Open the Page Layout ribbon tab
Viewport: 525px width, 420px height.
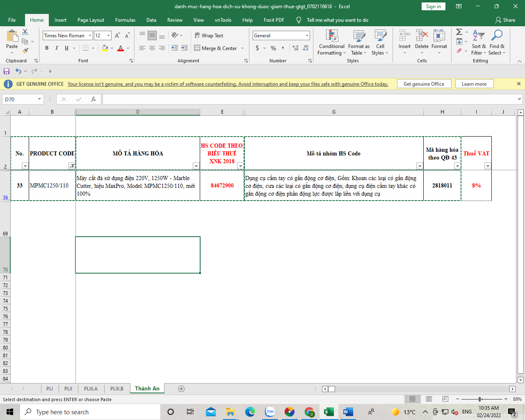(91, 20)
